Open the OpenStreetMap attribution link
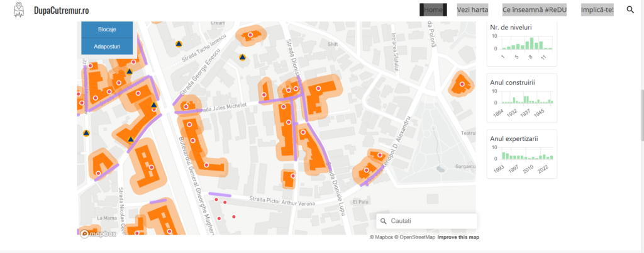 tap(415, 237)
